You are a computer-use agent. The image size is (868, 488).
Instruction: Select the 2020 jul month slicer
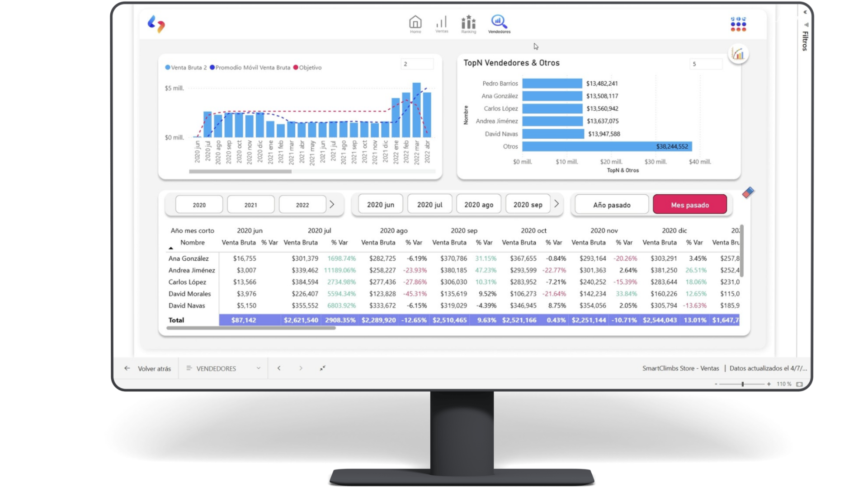429,205
